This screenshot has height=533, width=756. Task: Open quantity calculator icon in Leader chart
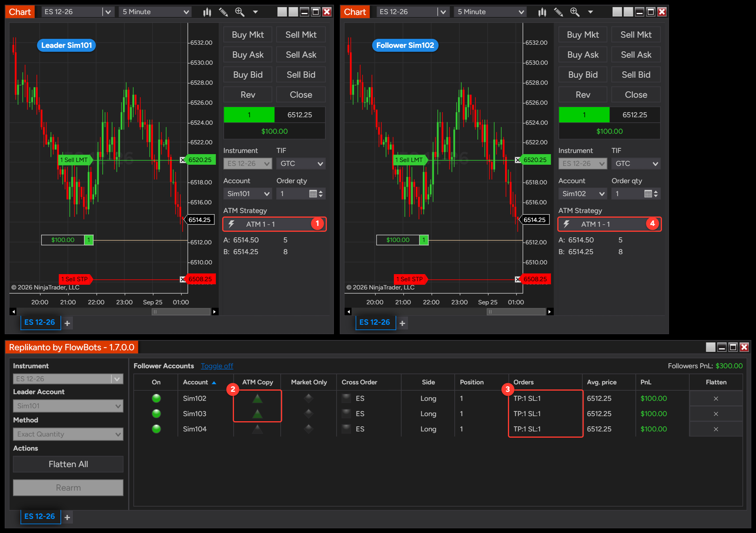pyautogui.click(x=313, y=194)
